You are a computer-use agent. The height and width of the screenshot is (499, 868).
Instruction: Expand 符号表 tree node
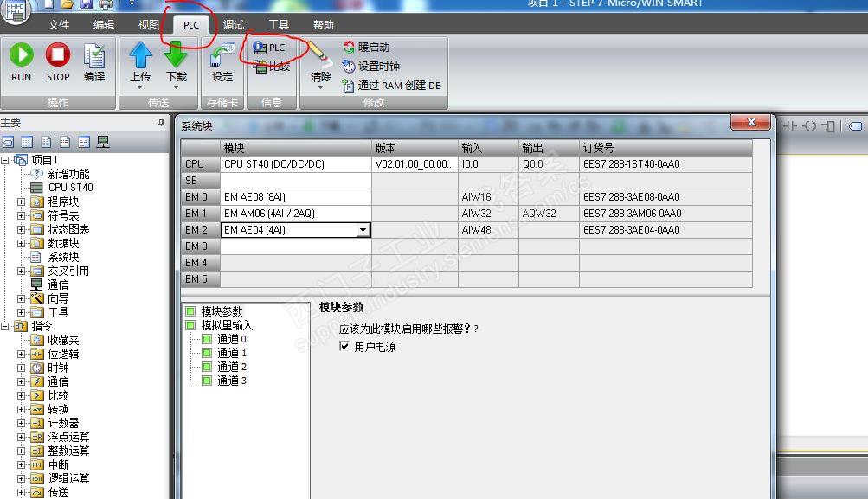point(21,215)
